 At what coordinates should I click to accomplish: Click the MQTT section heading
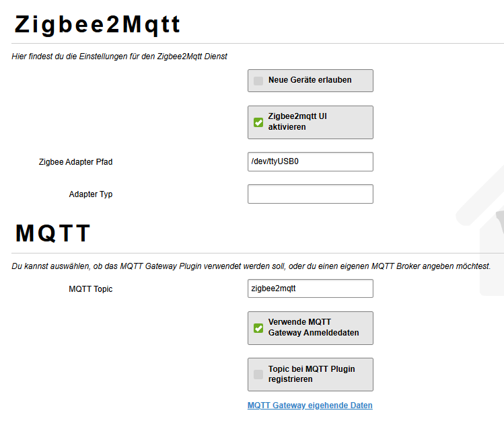click(53, 233)
